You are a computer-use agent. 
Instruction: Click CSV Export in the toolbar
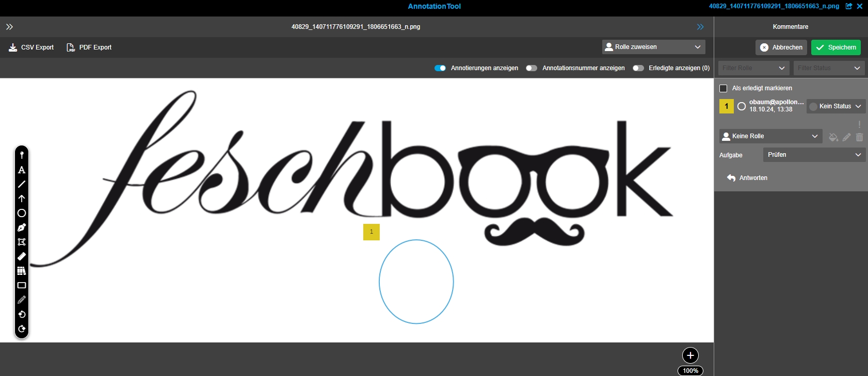31,47
